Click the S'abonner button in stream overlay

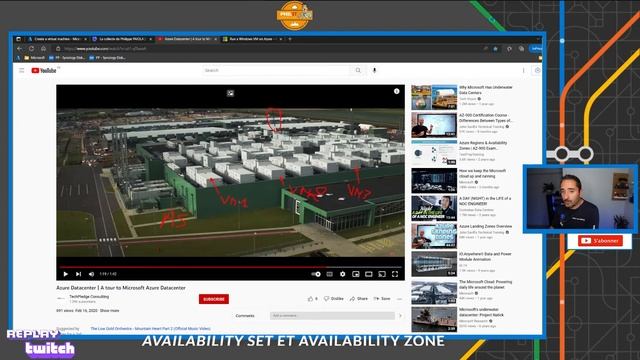600,241
